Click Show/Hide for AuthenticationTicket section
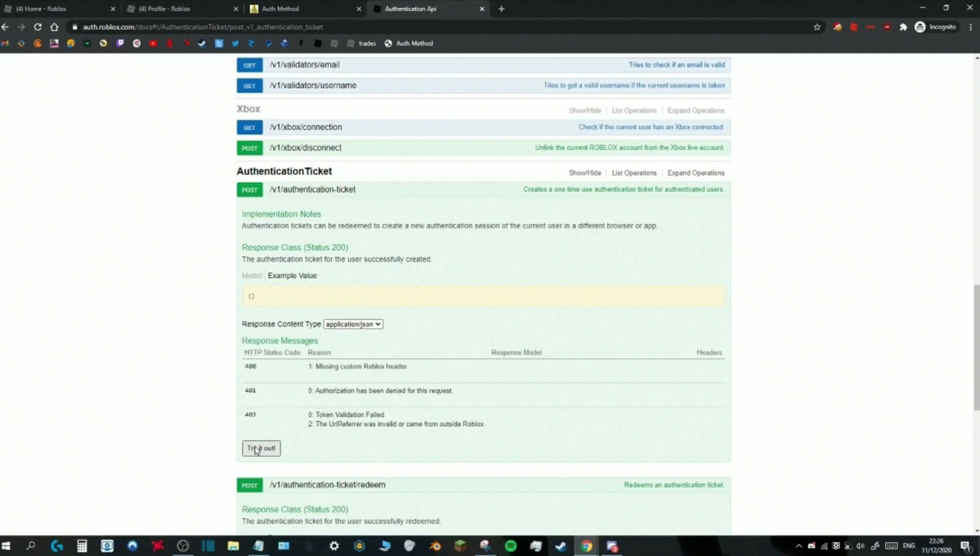 pyautogui.click(x=585, y=173)
